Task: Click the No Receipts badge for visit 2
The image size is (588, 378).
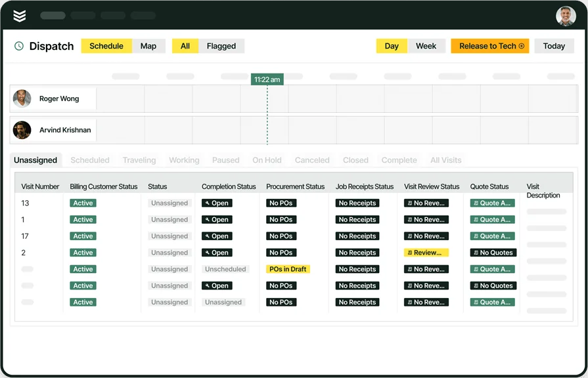Action: [x=357, y=252]
